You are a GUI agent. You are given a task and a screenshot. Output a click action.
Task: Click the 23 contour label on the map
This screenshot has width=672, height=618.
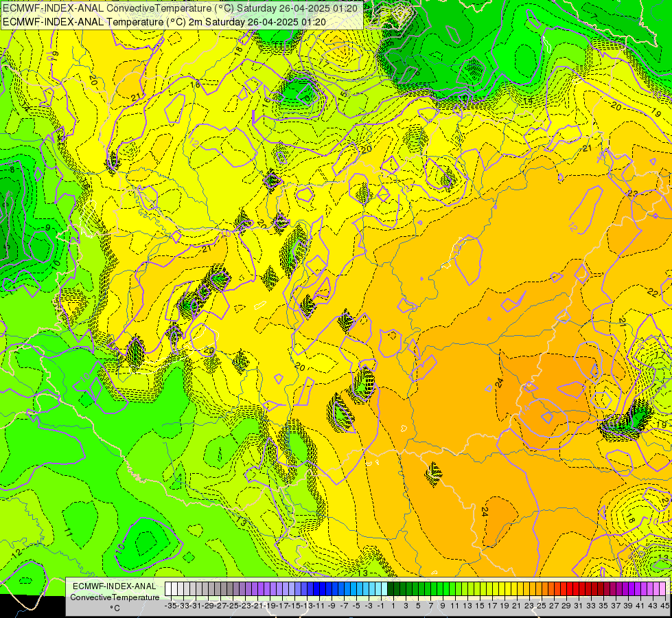point(632,193)
